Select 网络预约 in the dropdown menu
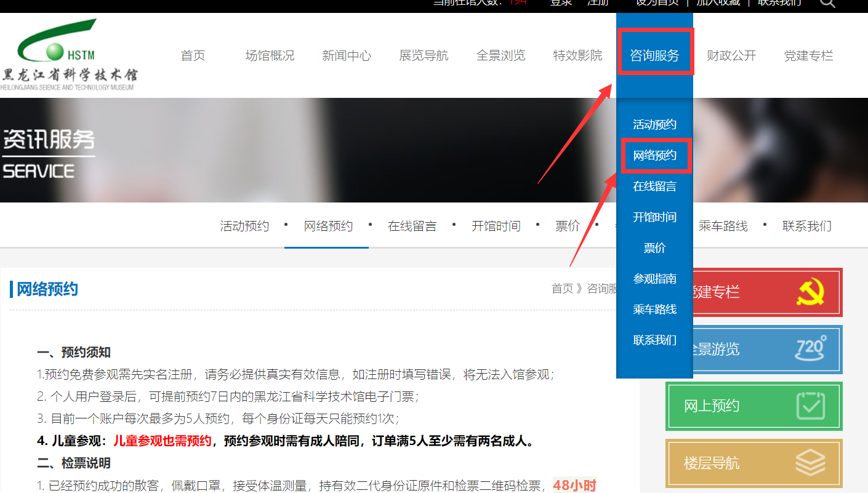This screenshot has height=493, width=868. 654,156
